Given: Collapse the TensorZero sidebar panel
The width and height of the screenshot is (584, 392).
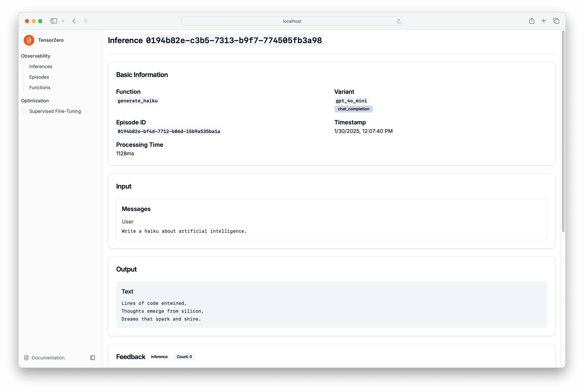Looking at the screenshot, I should (93, 358).
